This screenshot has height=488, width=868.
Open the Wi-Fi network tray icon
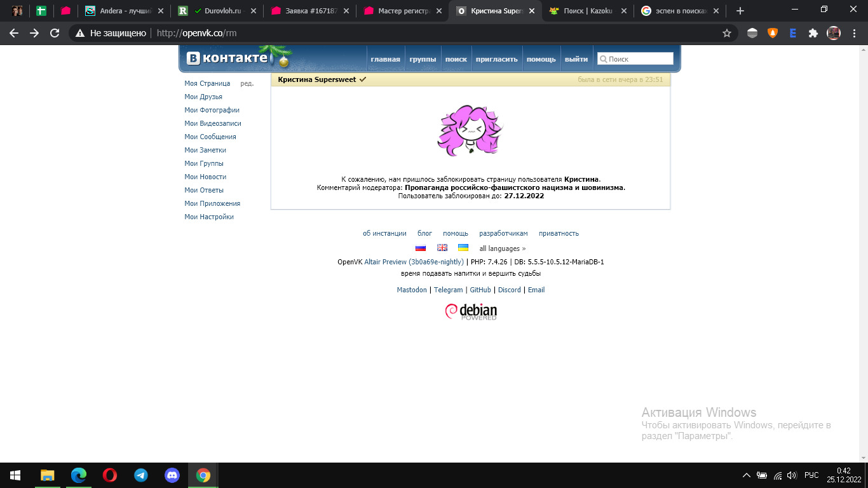(776, 475)
